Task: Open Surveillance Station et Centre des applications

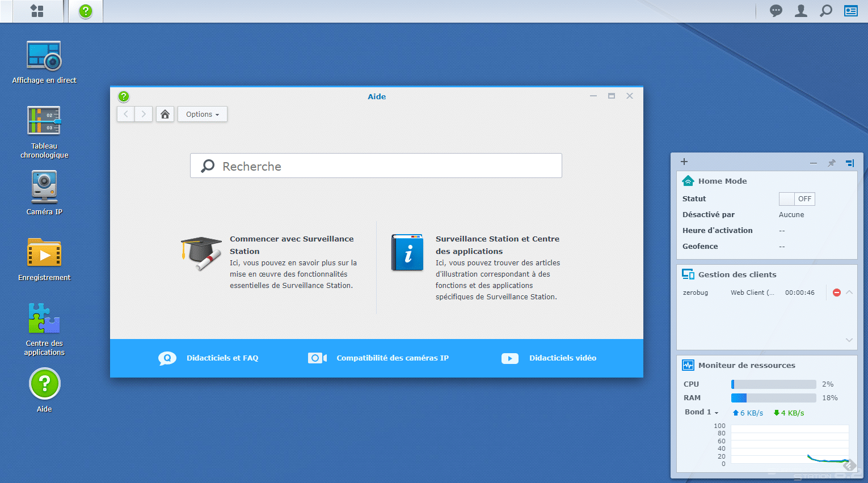Action: pos(498,245)
